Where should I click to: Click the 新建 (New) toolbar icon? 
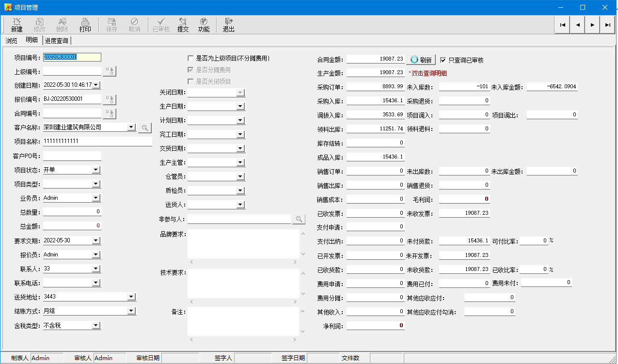point(17,25)
